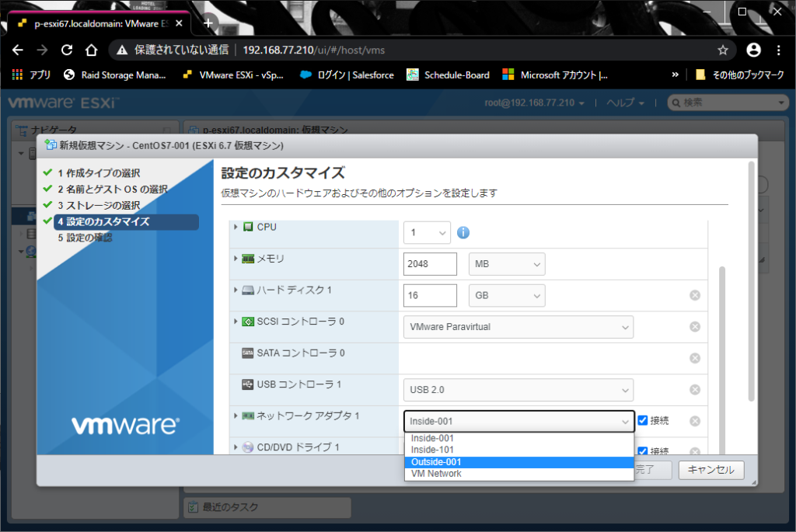
Task: Click the CPU info icon
Action: [x=463, y=232]
